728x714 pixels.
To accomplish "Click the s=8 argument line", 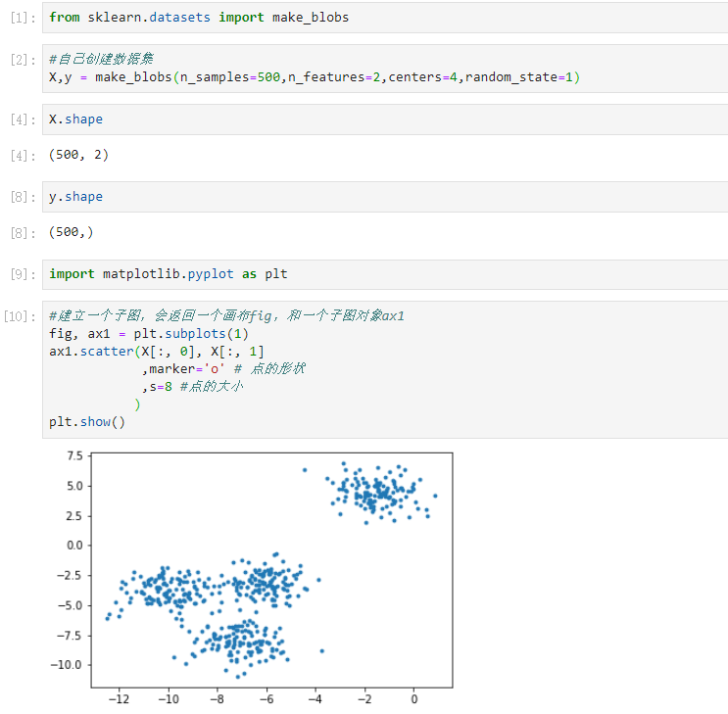I will click(192, 387).
